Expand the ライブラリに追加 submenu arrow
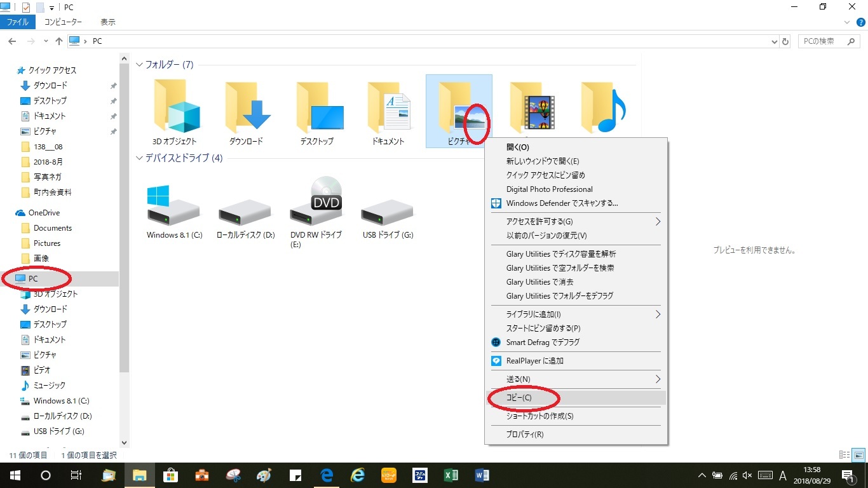The width and height of the screenshot is (868, 488). (x=658, y=315)
